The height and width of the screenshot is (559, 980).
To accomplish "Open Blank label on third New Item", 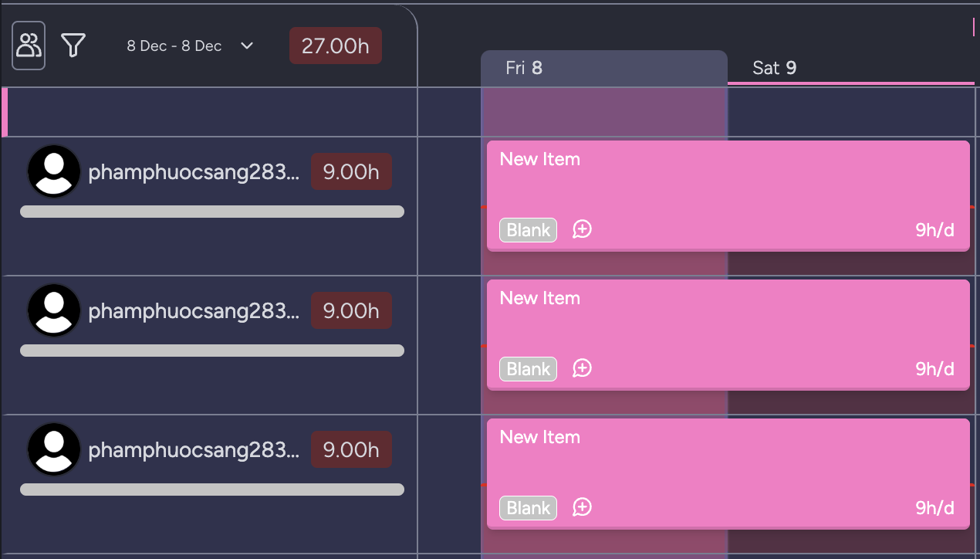I will pyautogui.click(x=528, y=508).
